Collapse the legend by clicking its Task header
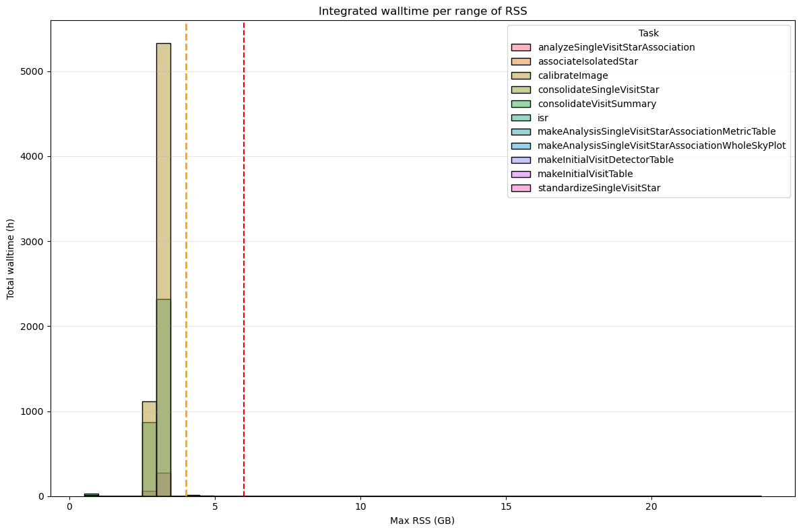Viewport: 801px width, 532px height. tap(648, 32)
